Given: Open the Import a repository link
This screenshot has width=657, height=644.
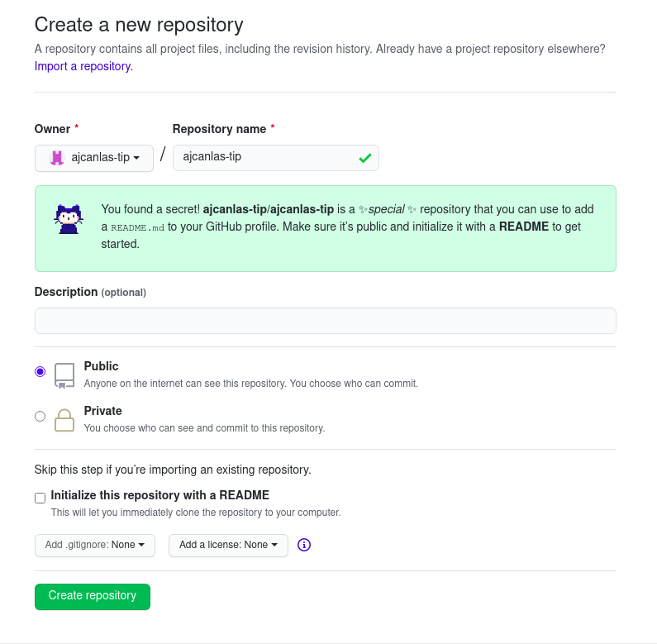Looking at the screenshot, I should 83,66.
